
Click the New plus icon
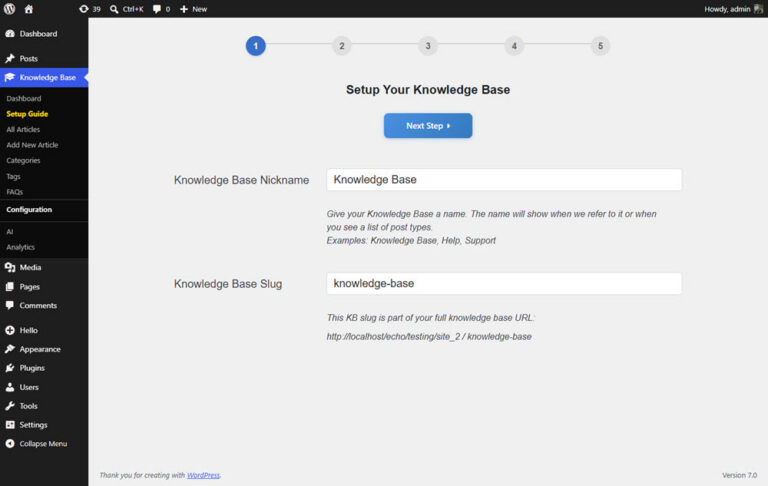(x=184, y=9)
